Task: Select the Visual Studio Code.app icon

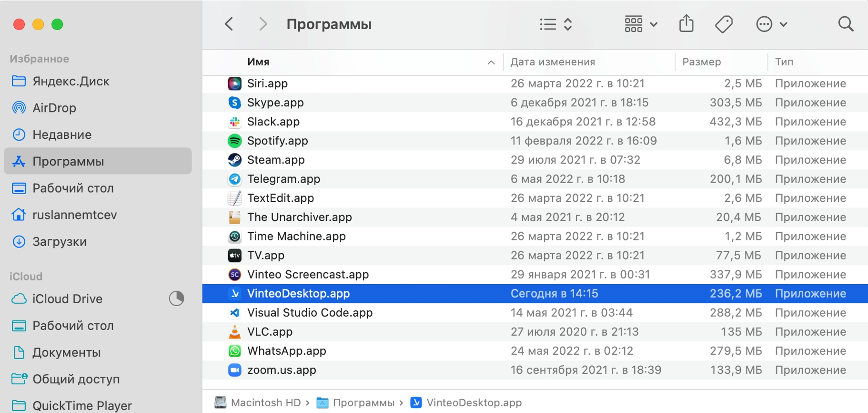Action: click(x=235, y=312)
